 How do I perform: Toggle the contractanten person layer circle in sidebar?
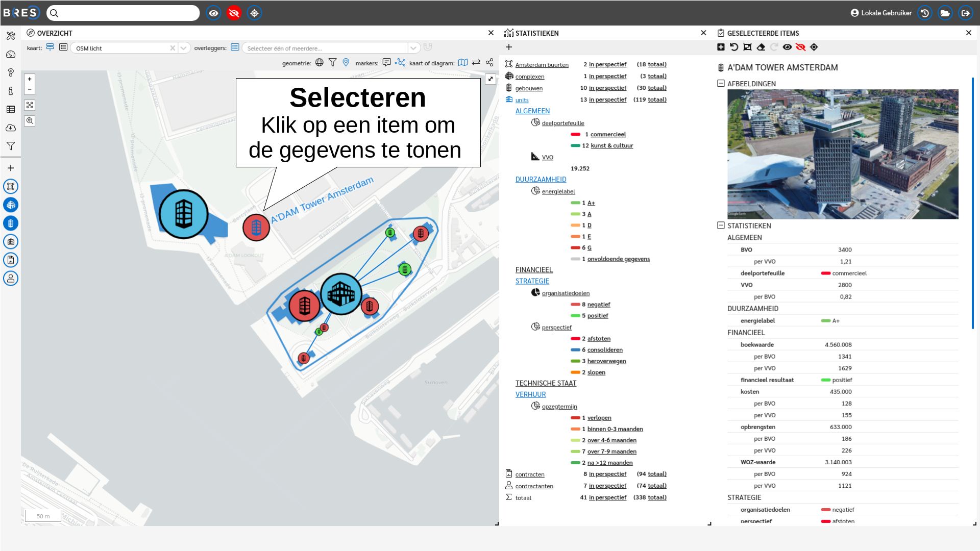pos(11,278)
